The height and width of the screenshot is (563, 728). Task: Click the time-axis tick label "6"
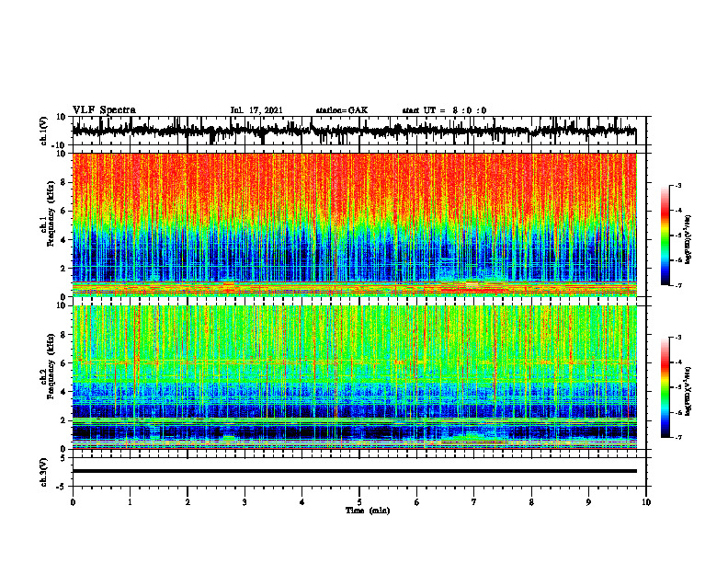point(417,502)
